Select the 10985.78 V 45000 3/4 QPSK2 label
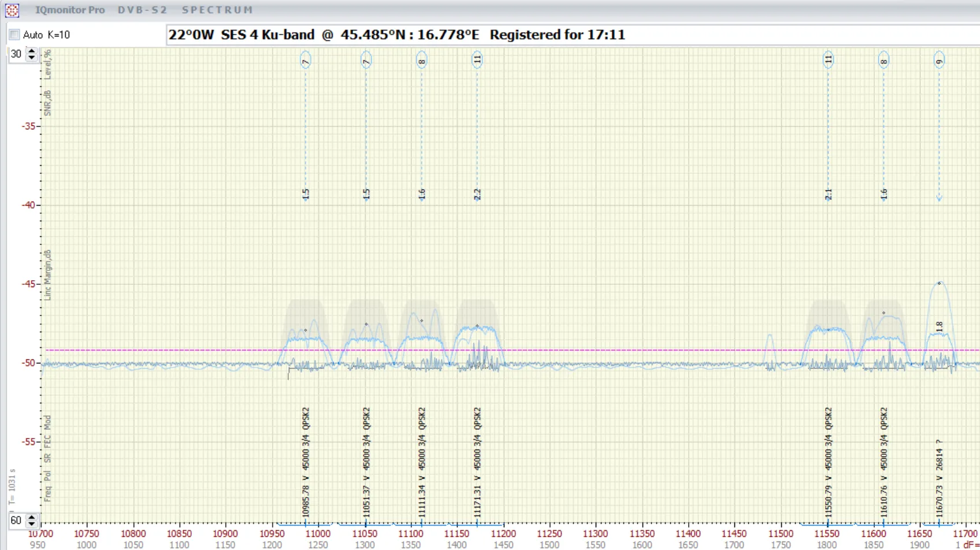The image size is (980, 550). click(306, 462)
